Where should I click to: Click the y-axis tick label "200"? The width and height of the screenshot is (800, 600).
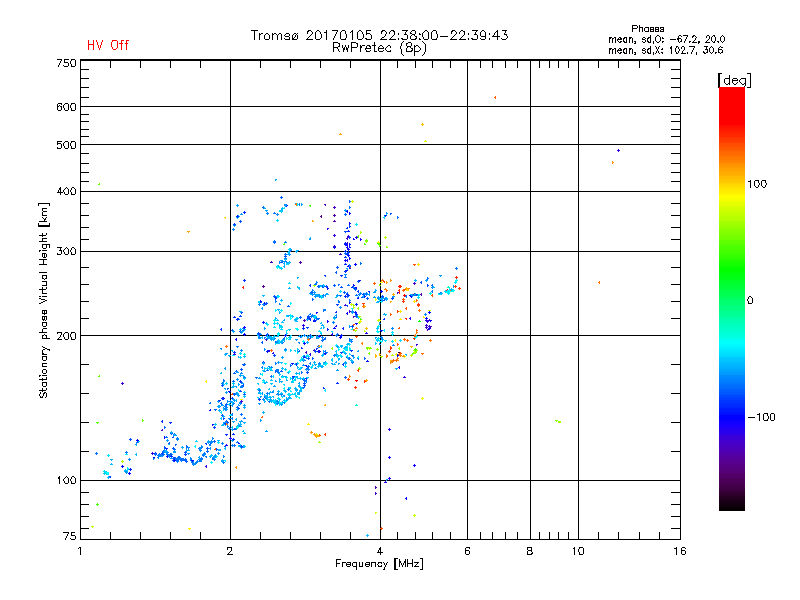[66, 336]
